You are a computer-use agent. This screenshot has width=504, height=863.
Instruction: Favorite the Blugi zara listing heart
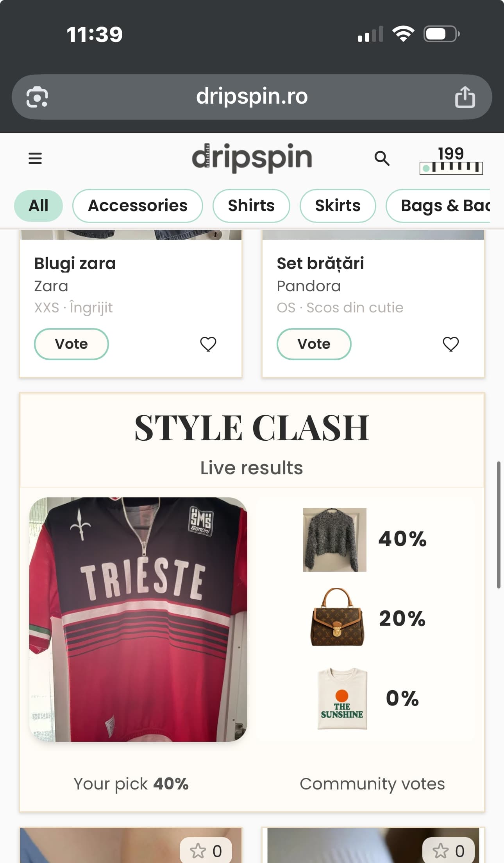[208, 344]
